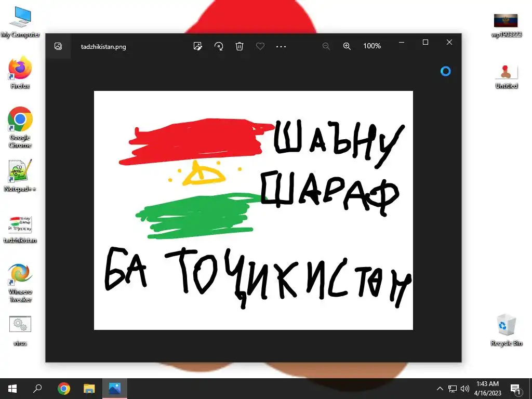Click the blue Cortana circle in Photos window
Image resolution: width=532 pixels, height=399 pixels.
pyautogui.click(x=445, y=71)
